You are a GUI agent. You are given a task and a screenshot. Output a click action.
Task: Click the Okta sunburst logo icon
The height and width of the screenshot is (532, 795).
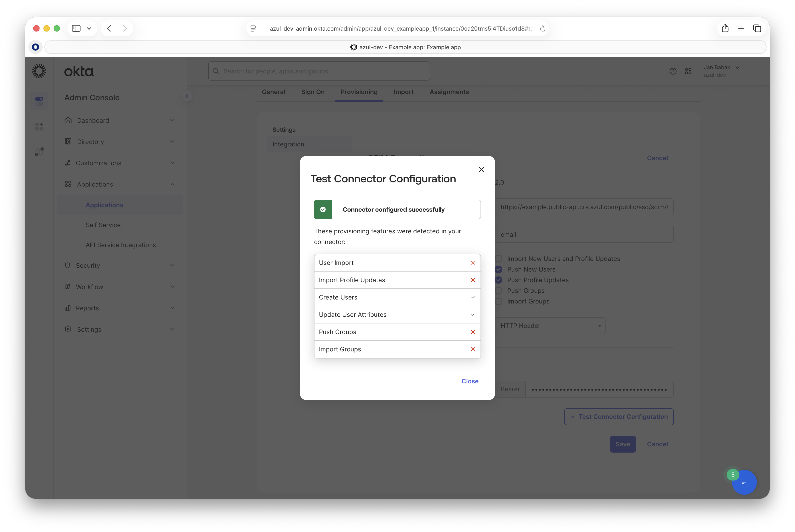39,71
